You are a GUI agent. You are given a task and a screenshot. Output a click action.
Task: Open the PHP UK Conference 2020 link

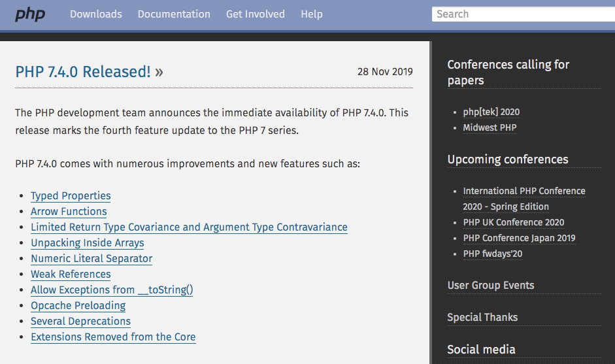point(514,222)
